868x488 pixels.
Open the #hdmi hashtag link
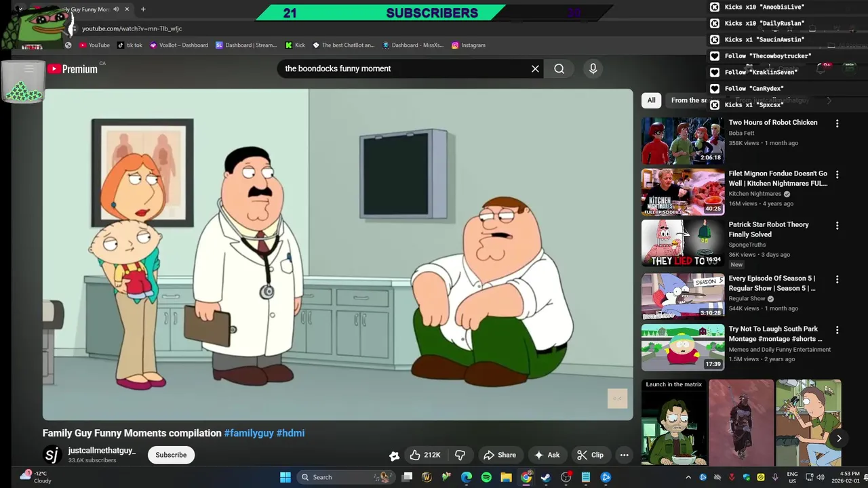290,433
